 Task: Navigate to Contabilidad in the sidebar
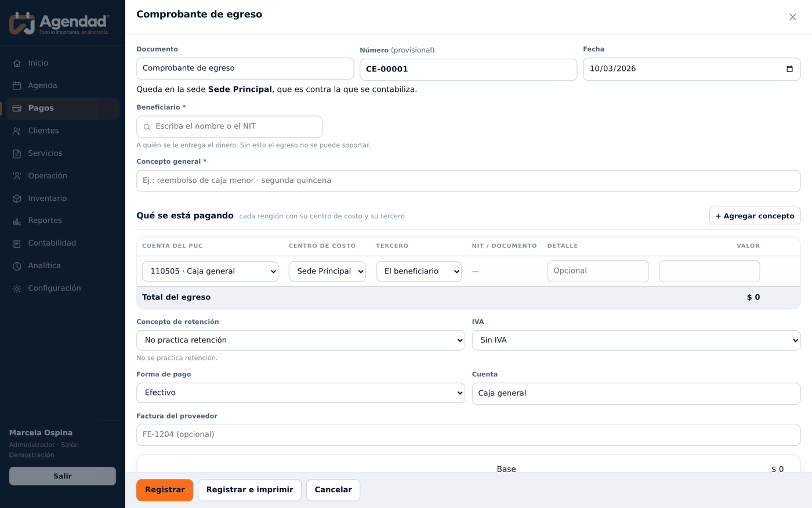63,244
